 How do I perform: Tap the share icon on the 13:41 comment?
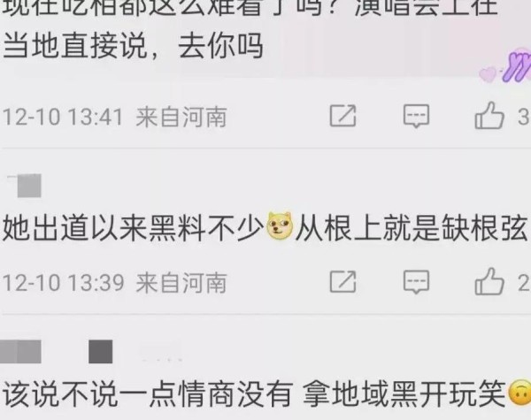point(342,116)
